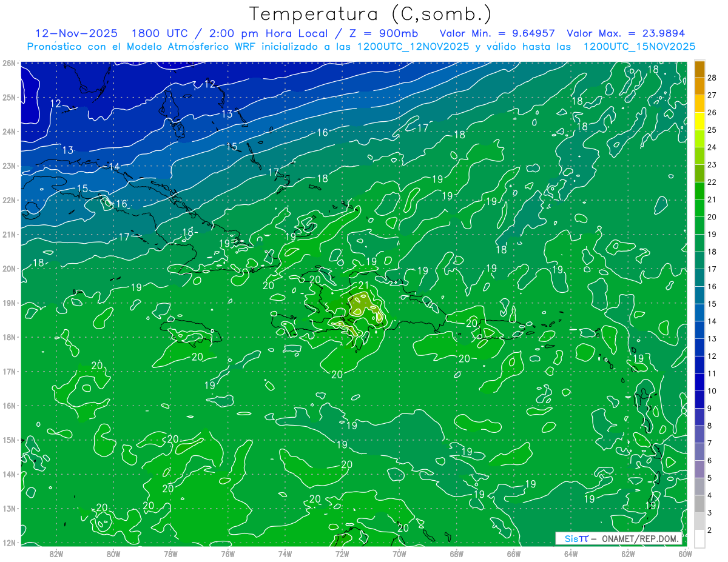Image resolution: width=728 pixels, height=562 pixels.
Task: Click the 24N latitude axis label
Action: (9, 132)
